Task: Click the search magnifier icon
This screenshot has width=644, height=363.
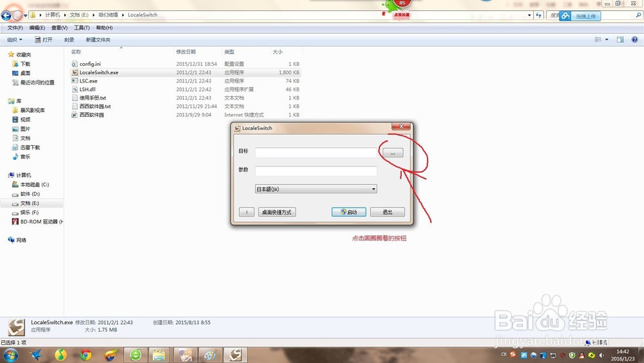Action: (x=638, y=15)
